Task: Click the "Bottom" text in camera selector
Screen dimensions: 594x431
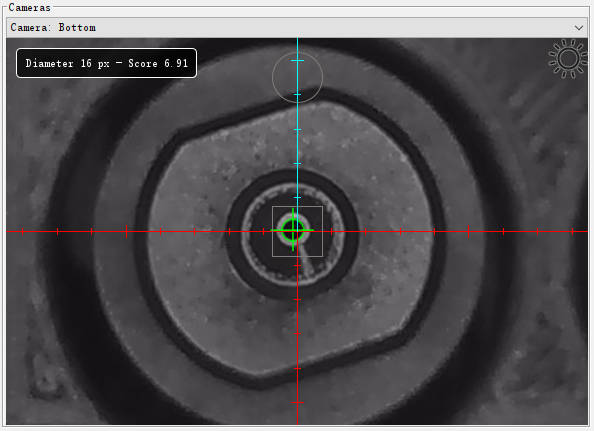Action: 77,28
